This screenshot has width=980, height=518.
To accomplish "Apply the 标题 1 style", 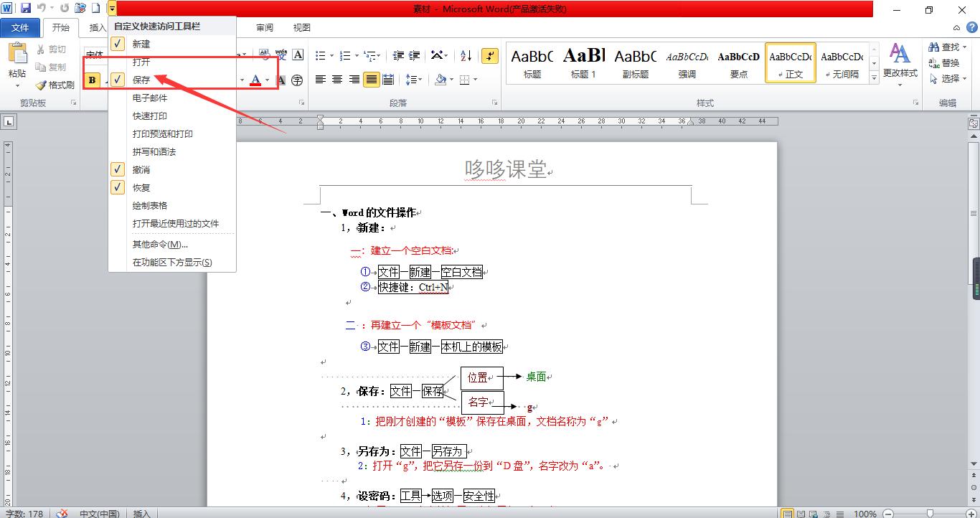I will tap(583, 63).
